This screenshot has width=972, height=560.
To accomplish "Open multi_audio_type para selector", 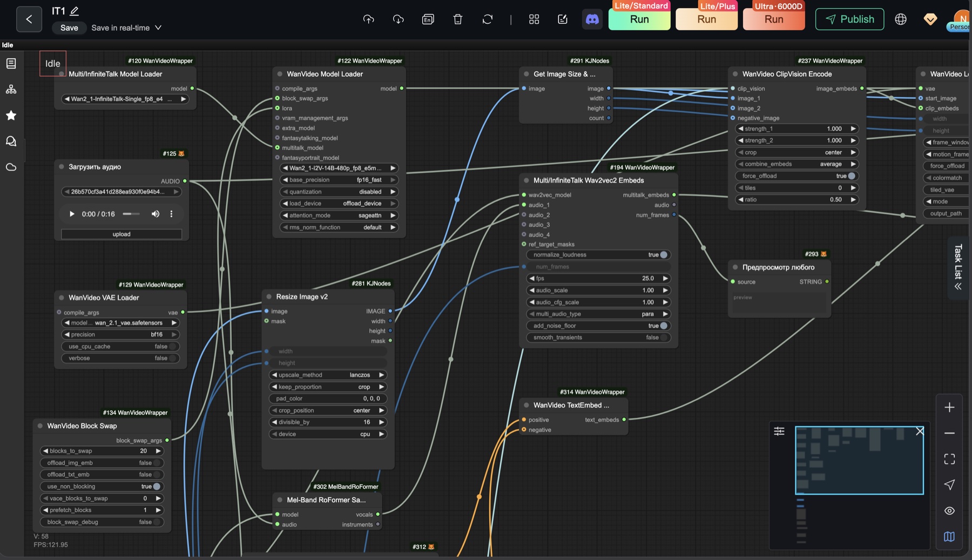I will [599, 314].
